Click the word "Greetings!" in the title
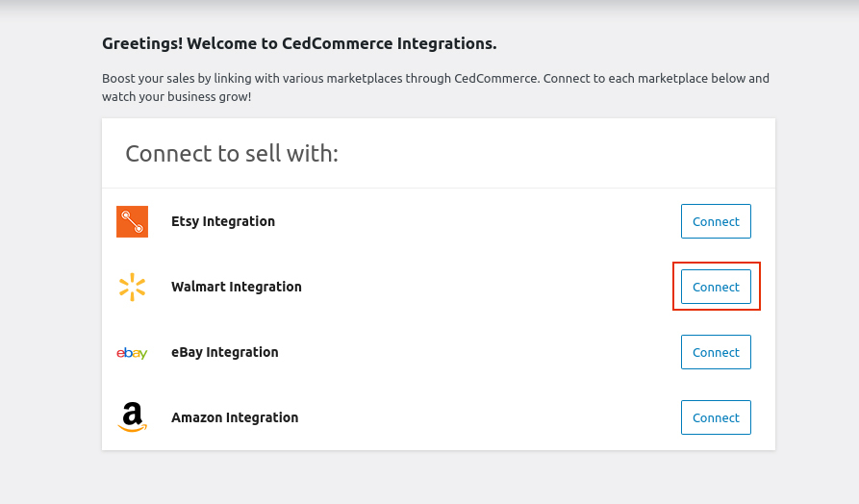 (x=141, y=43)
